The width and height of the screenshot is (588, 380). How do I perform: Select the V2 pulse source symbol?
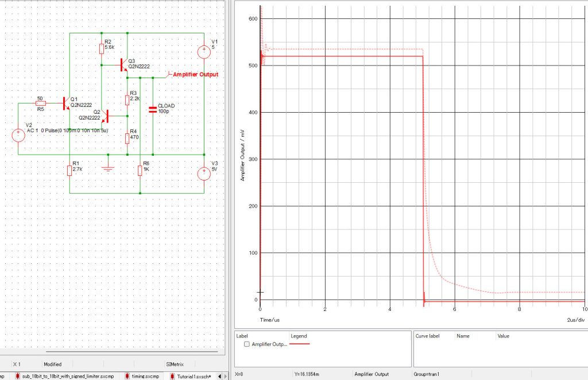pyautogui.click(x=18, y=136)
